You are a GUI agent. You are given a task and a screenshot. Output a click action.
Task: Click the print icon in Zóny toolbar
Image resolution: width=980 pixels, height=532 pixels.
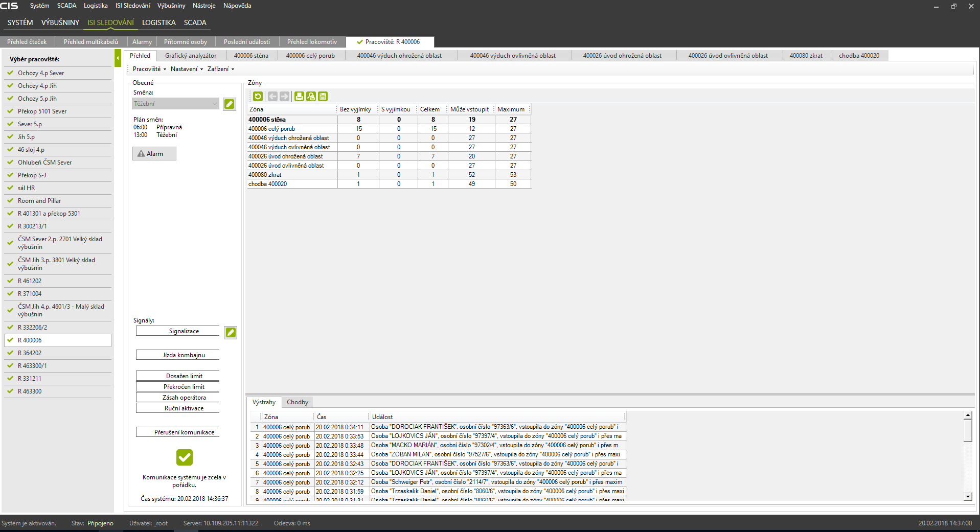(299, 96)
